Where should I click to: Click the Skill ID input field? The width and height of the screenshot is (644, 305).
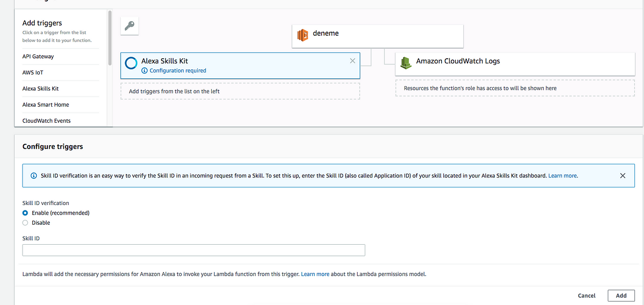pos(194,250)
